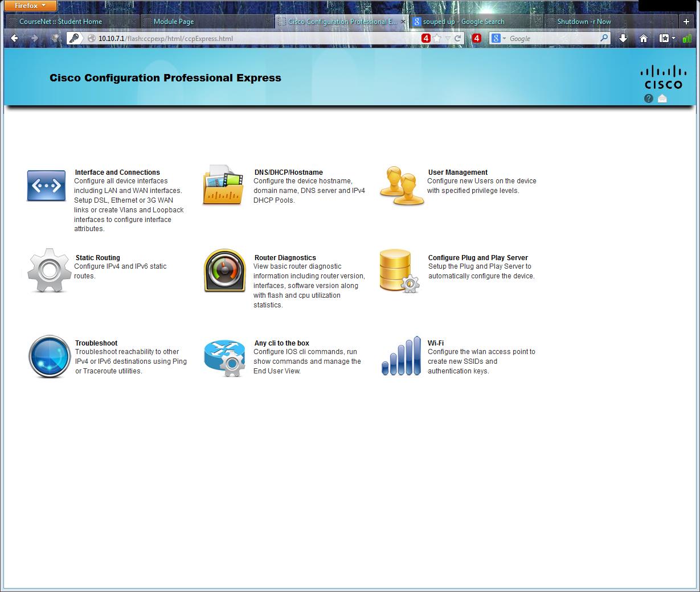Open the Router Diagnostics gauge icon
Screen dimensions: 700x592
[224, 270]
